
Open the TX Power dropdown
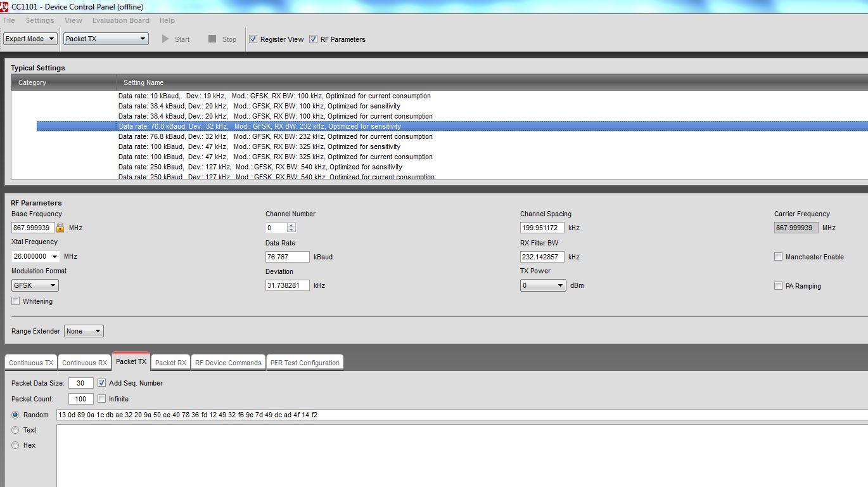point(543,285)
